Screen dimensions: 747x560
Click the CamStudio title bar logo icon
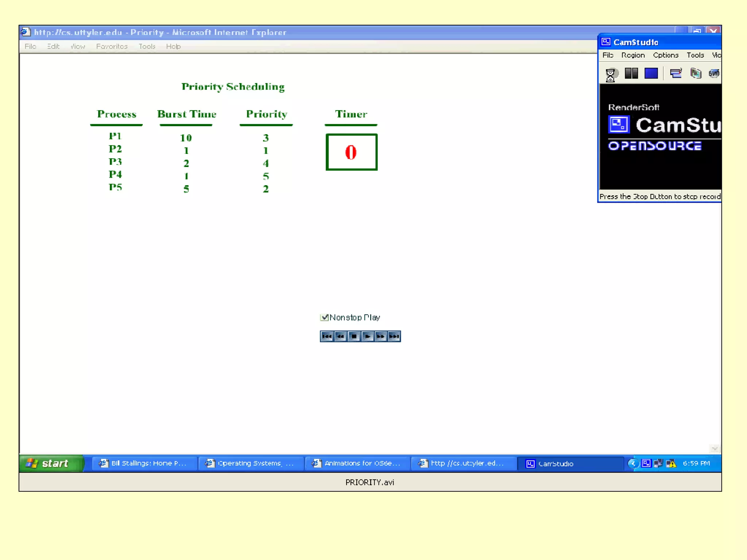pyautogui.click(x=606, y=42)
